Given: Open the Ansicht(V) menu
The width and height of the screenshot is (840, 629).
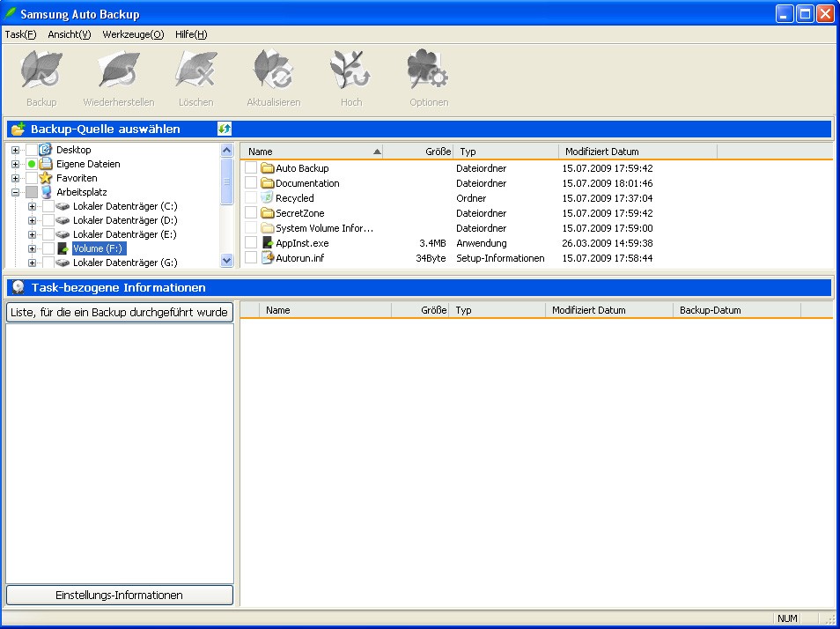Looking at the screenshot, I should [69, 34].
